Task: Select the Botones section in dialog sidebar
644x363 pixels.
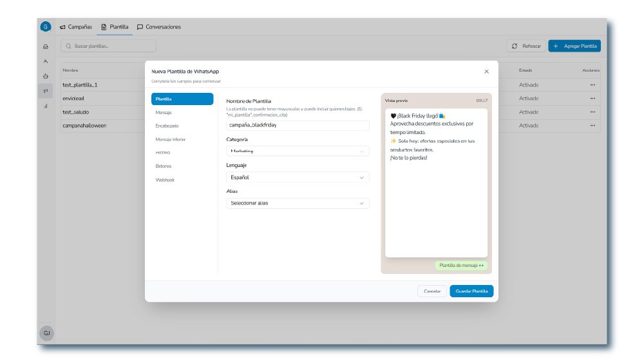Action: pyautogui.click(x=164, y=166)
